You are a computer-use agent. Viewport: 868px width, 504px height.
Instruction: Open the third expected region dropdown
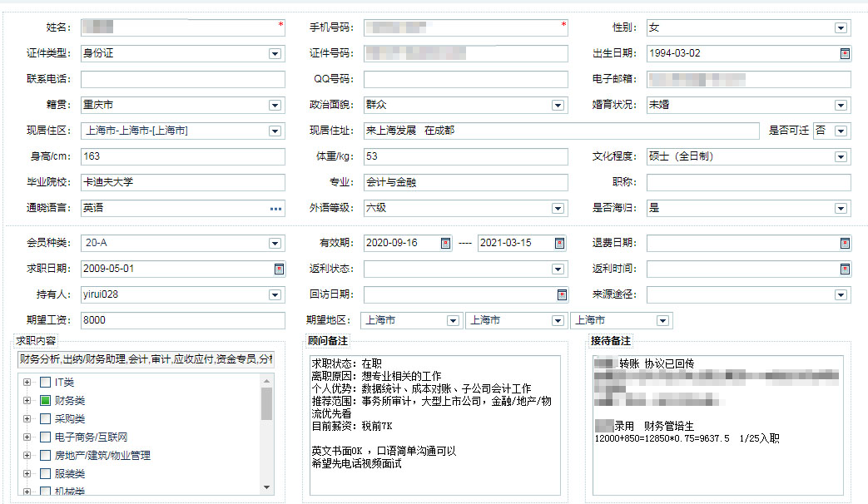662,321
